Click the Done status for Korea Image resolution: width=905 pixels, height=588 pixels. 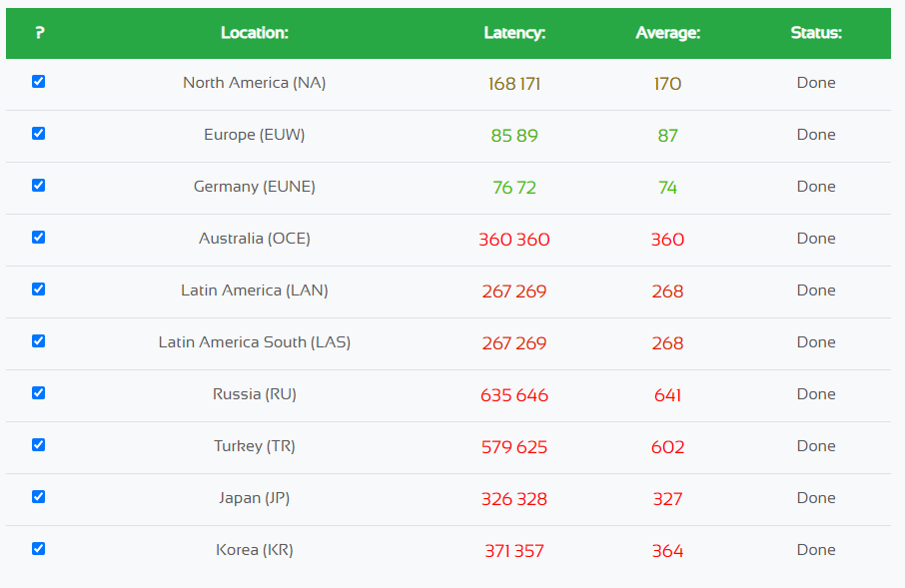point(816,550)
